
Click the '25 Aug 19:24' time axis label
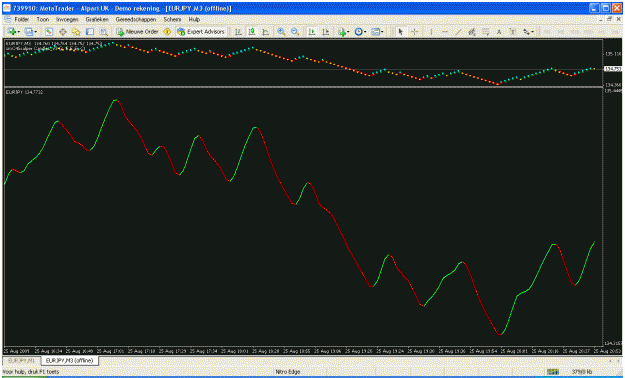(x=390, y=351)
